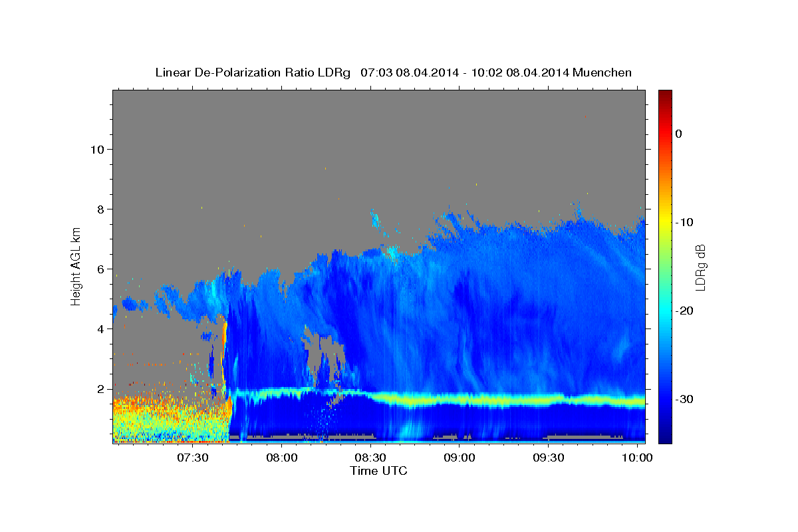Click the colorbar value -10
Viewport: 798px width, 532px height.
[685, 222]
